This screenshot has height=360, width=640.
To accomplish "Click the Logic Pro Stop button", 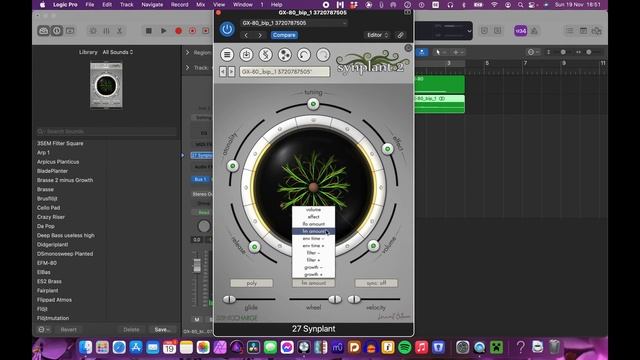I will pos(149,31).
